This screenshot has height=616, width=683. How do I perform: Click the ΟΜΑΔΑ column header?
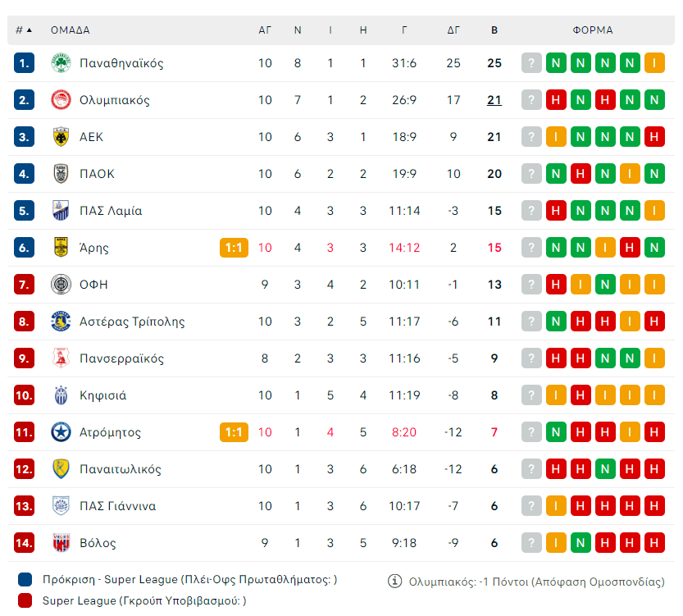pyautogui.click(x=71, y=30)
